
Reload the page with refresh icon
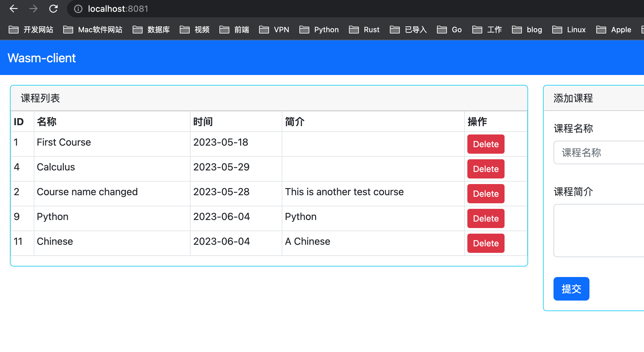[x=53, y=9]
